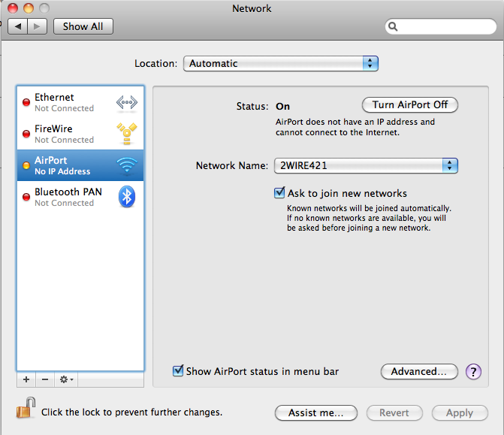504x435 pixels.
Task: Click into the search field
Action: tap(441, 26)
